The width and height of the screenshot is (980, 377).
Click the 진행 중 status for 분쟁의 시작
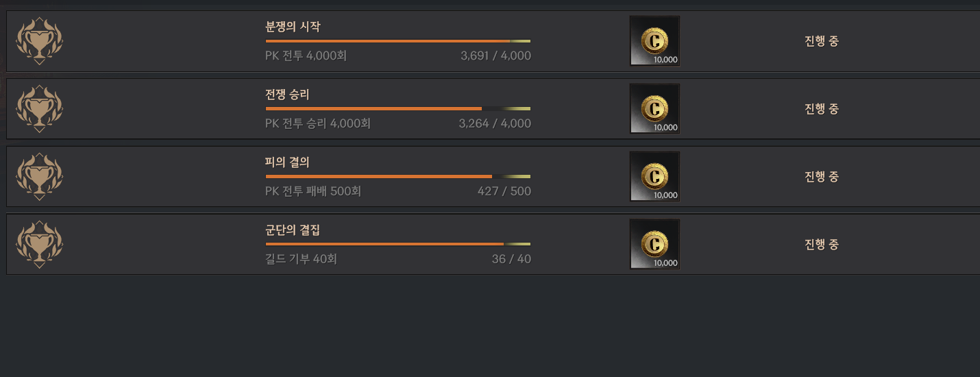pyautogui.click(x=821, y=41)
